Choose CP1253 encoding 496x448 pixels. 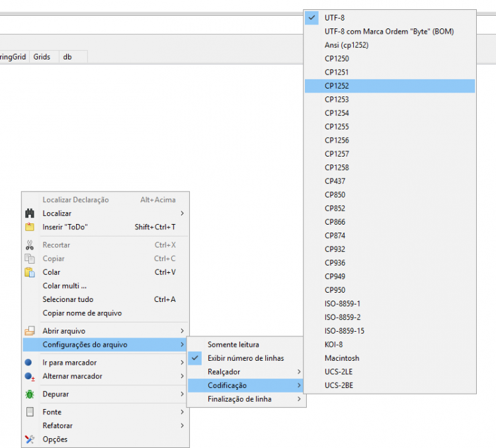(x=390, y=99)
